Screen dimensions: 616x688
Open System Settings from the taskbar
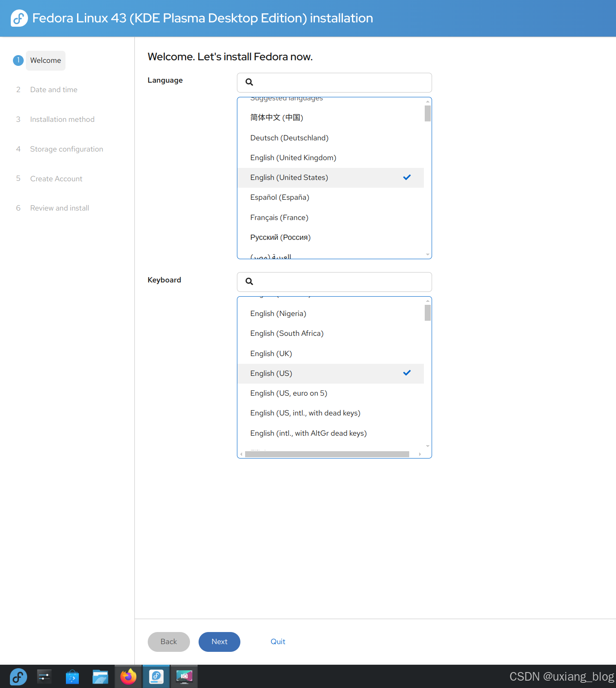tap(44, 676)
